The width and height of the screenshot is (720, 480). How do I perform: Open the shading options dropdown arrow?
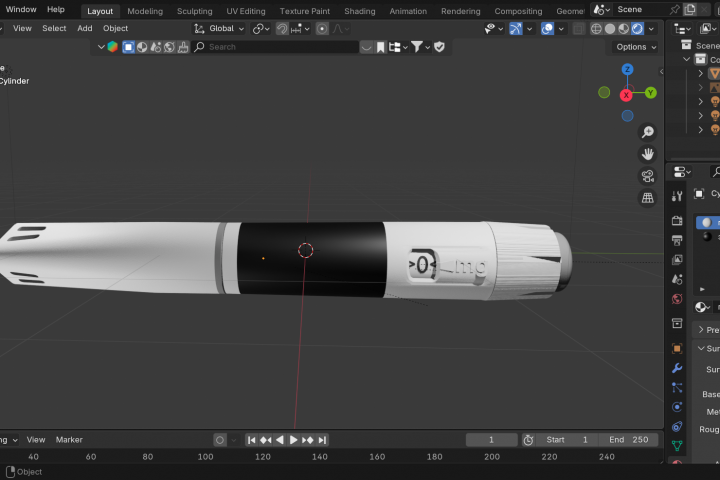pyautogui.click(x=651, y=28)
